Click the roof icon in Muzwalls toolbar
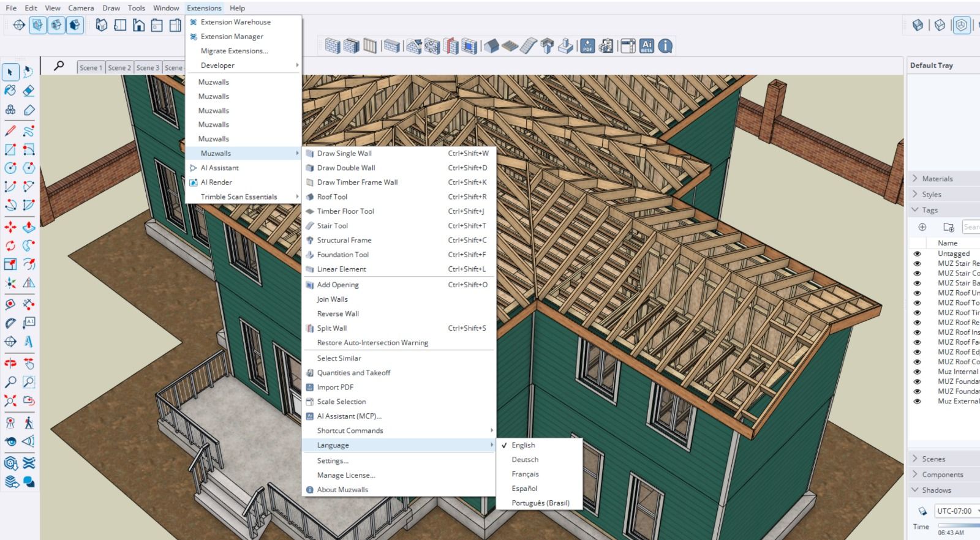Image resolution: width=980 pixels, height=540 pixels. [491, 46]
